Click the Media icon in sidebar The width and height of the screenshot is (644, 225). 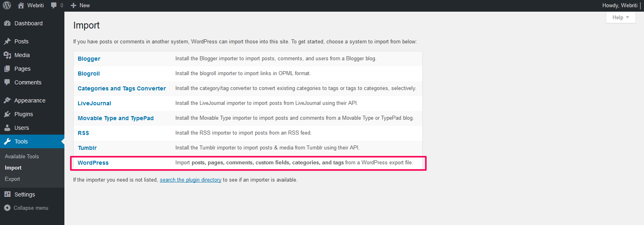click(7, 55)
